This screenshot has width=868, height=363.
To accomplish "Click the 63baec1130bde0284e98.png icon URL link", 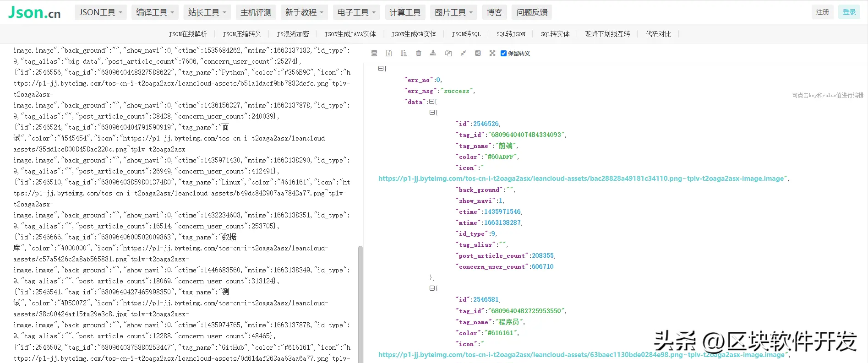I will point(582,355).
